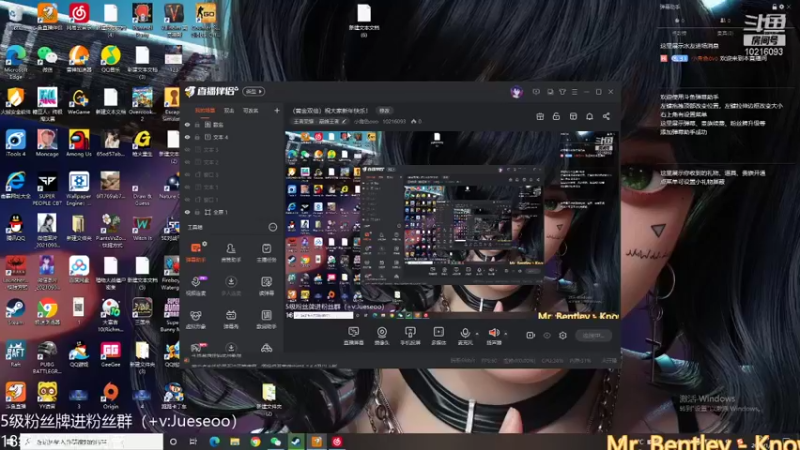The width and height of the screenshot is (800, 450).
Task: Mute the 扬声器 speaker
Action: click(x=493, y=336)
